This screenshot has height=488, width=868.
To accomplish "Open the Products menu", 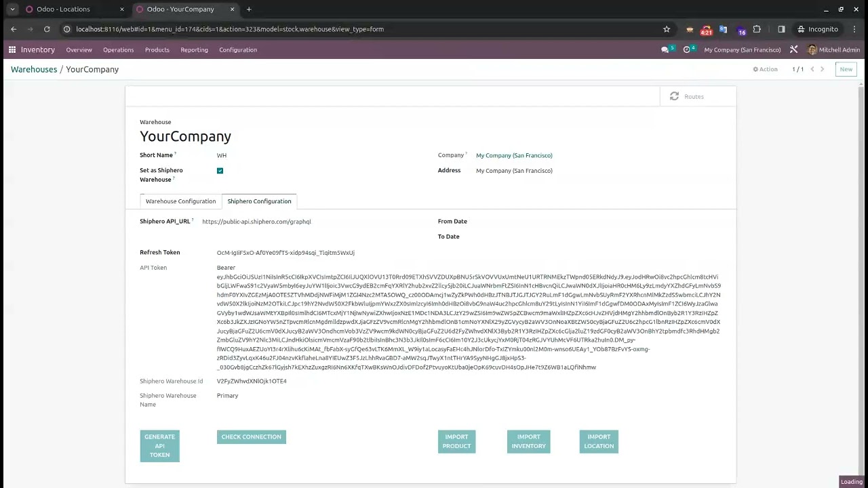I will (x=157, y=49).
